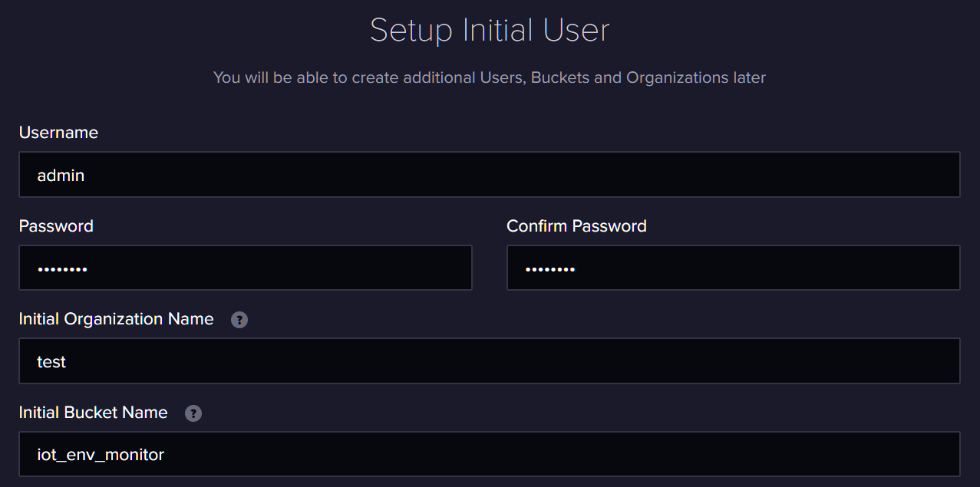Click the masked dots in Confirm Password
Image resolution: width=980 pixels, height=487 pixels.
[x=550, y=269]
